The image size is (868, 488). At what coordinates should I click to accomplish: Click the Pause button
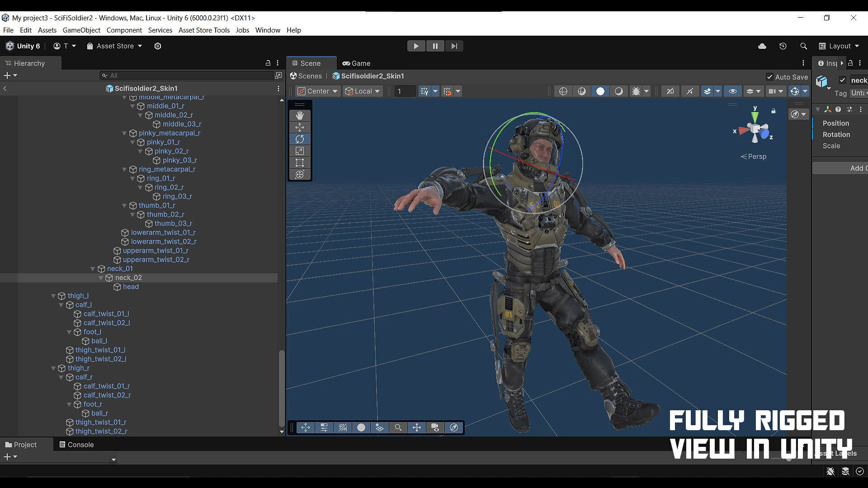435,46
